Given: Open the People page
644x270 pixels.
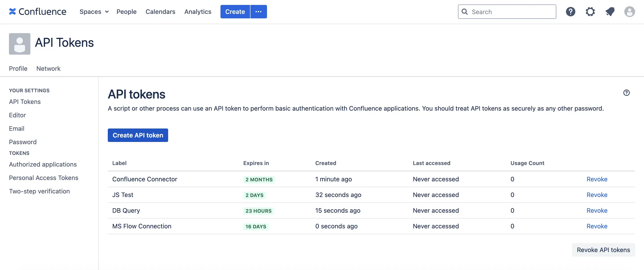Looking at the screenshot, I should tap(127, 11).
